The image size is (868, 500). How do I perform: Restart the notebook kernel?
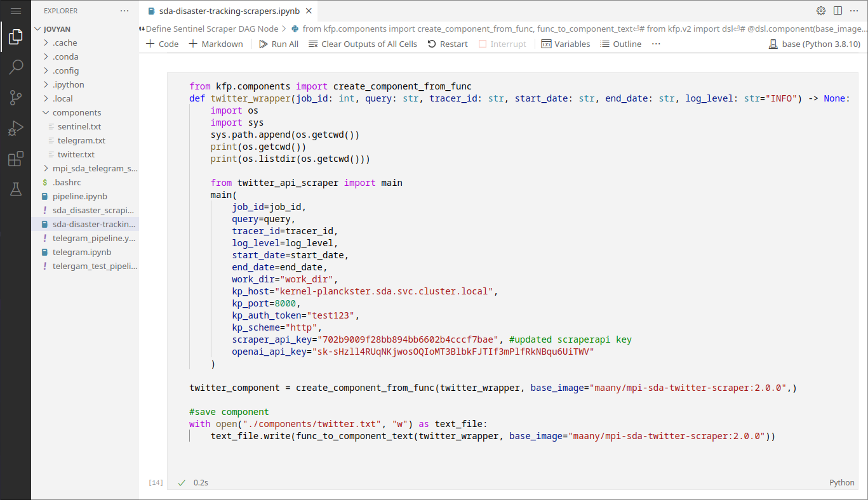[448, 44]
